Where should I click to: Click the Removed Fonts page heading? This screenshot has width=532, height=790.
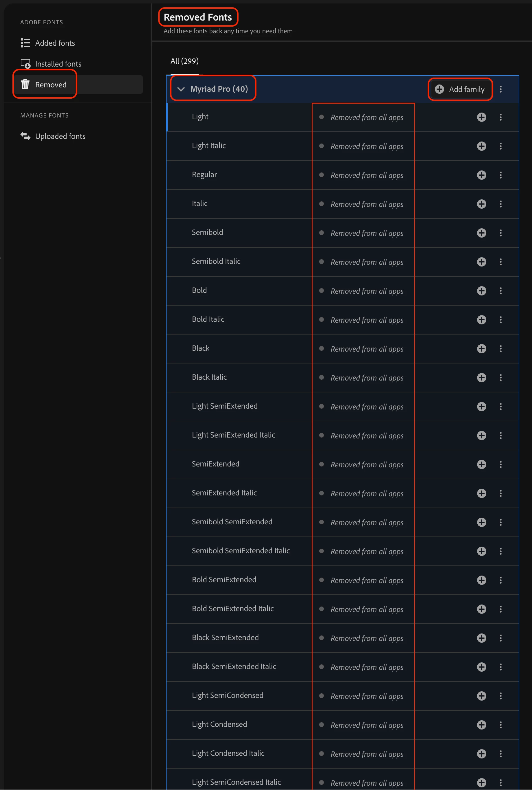pyautogui.click(x=198, y=17)
